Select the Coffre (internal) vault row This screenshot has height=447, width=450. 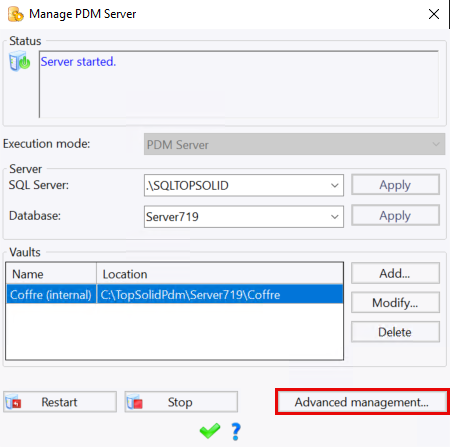pyautogui.click(x=175, y=294)
